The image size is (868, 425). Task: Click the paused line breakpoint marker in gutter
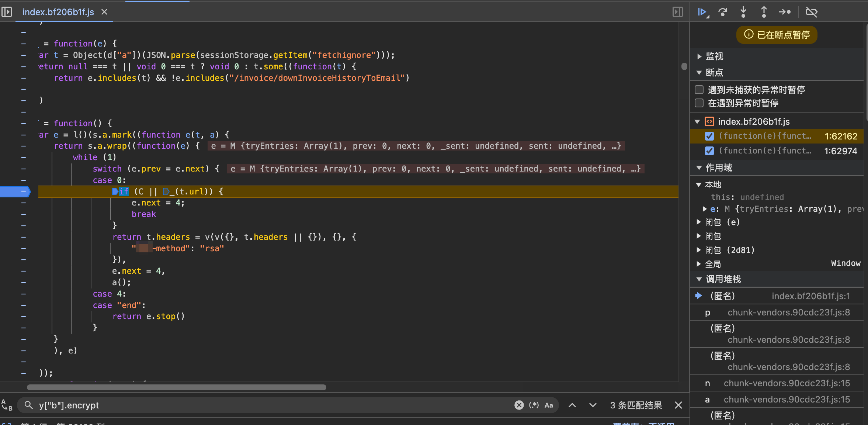[15, 191]
